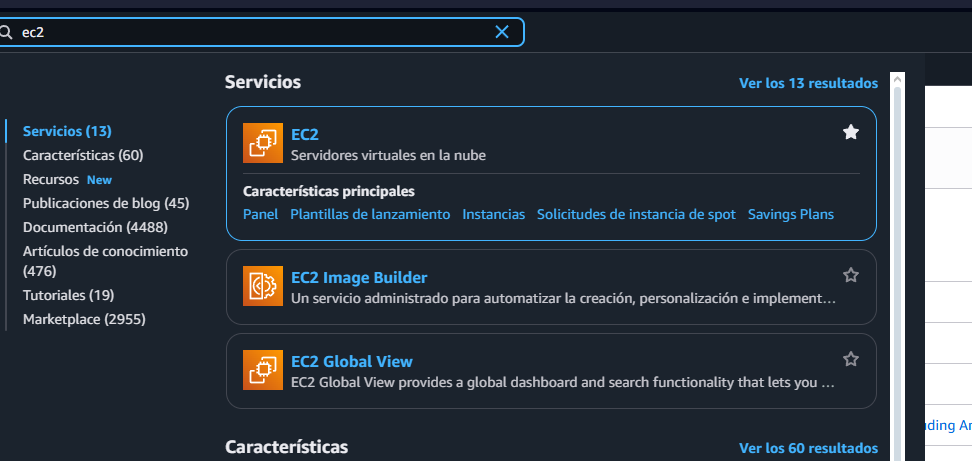Select the Recursos New filter
This screenshot has height=461, width=972.
pos(67,180)
